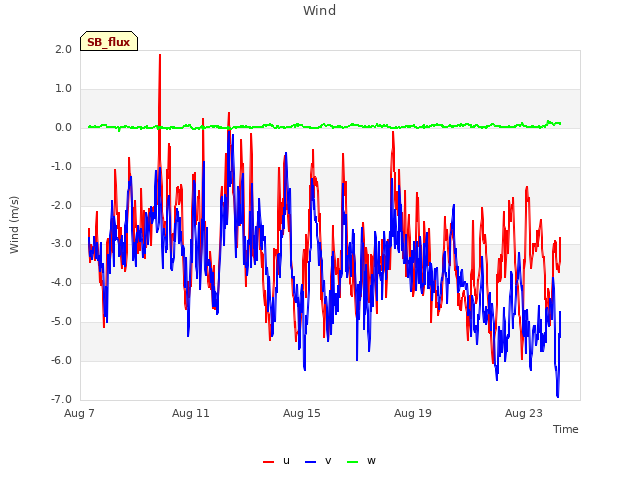The width and height of the screenshot is (640, 480).
Task: Click the green w legend swatch
Action: pyautogui.click(x=352, y=462)
